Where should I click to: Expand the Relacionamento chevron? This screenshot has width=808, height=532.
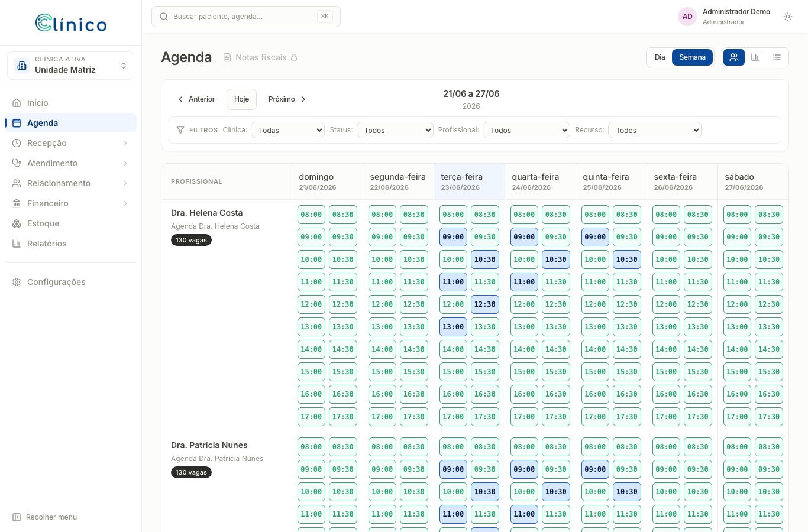[125, 183]
